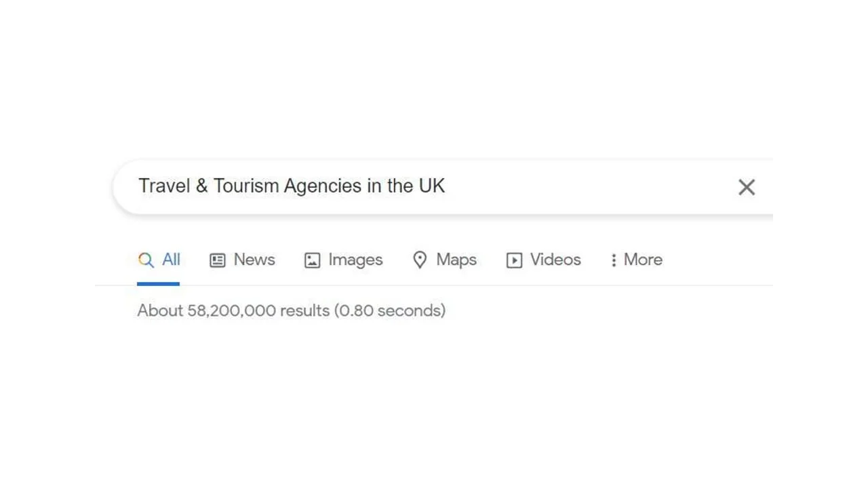
Task: Select the News newspaper icon
Action: [217, 260]
